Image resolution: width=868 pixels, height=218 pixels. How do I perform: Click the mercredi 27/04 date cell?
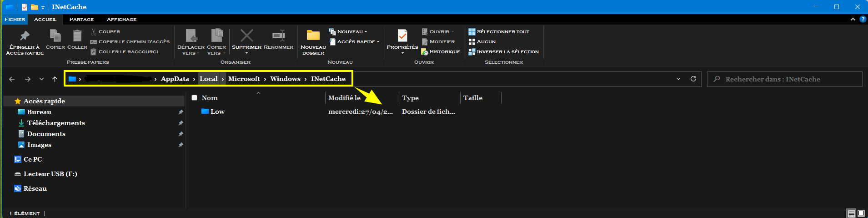(361, 112)
